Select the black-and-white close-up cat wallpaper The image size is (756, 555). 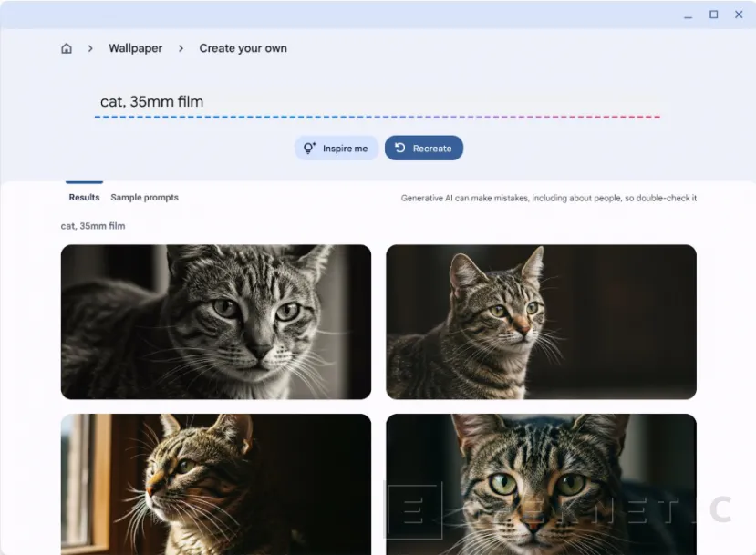click(x=215, y=321)
